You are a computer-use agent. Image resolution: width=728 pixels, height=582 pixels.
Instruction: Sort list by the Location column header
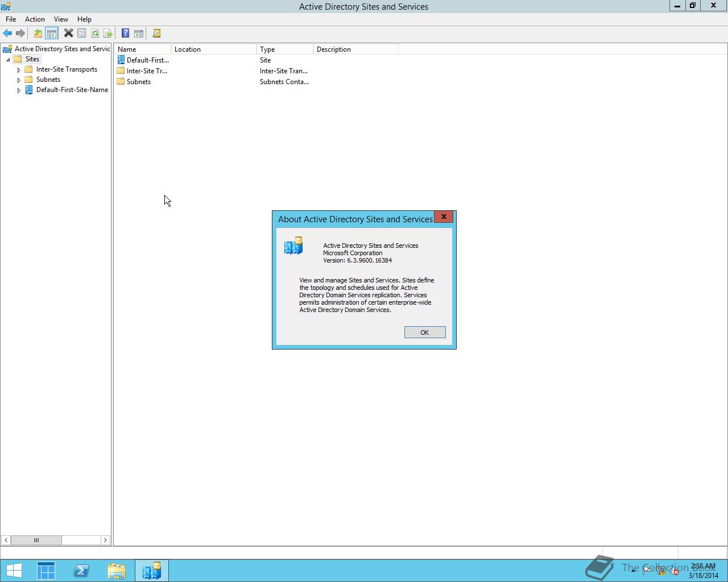(x=214, y=49)
